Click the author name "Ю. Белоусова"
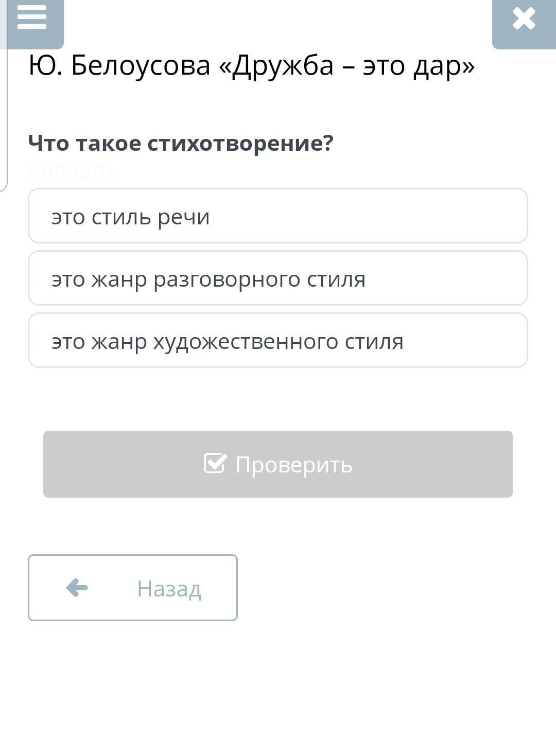This screenshot has height=756, width=556. pos(119,66)
